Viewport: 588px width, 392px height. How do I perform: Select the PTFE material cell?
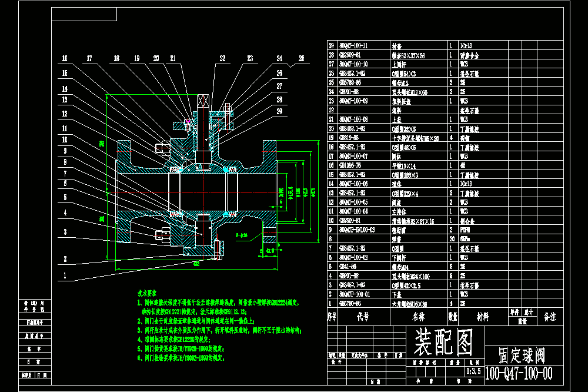pos(465,230)
